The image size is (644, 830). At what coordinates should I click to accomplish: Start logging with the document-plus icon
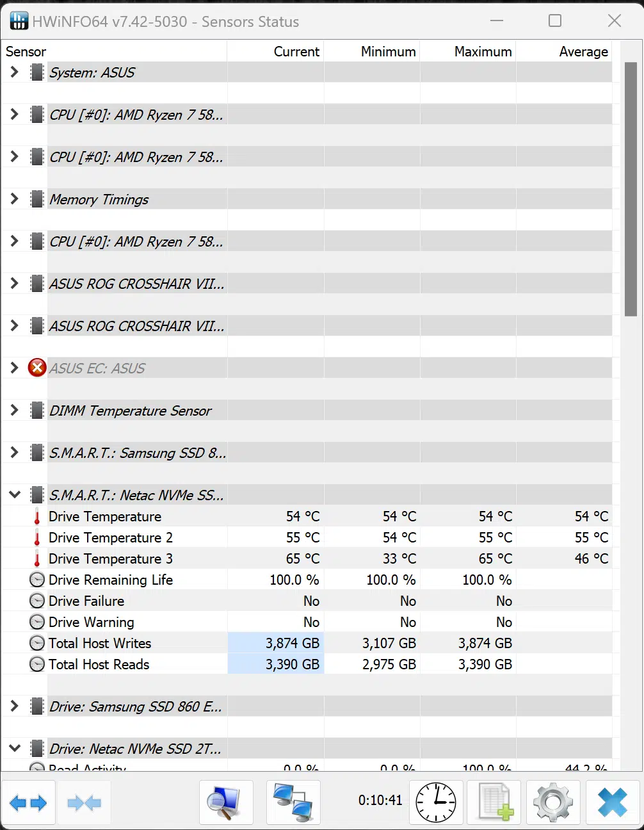point(495,802)
